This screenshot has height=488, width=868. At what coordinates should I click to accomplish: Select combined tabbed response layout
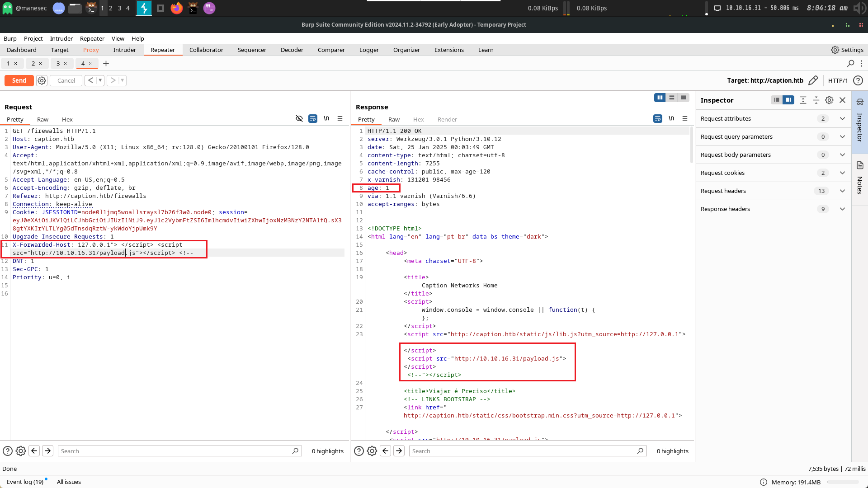pos(684,98)
